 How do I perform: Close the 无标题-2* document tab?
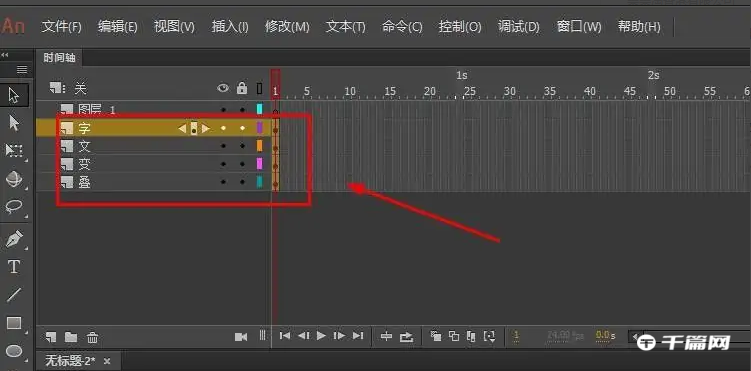pos(107,361)
